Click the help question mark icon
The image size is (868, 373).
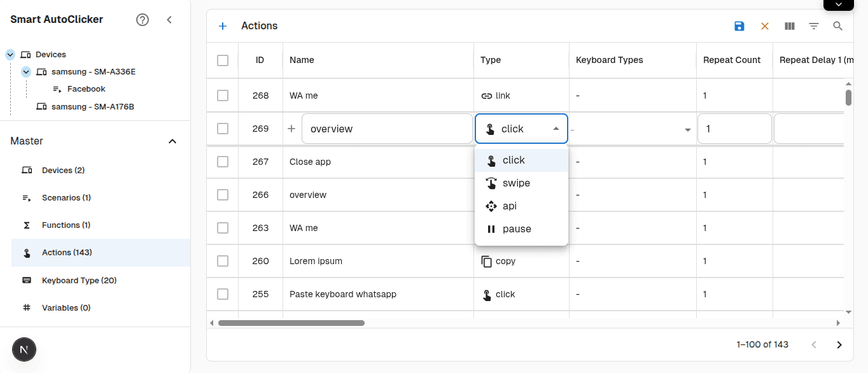pyautogui.click(x=142, y=19)
